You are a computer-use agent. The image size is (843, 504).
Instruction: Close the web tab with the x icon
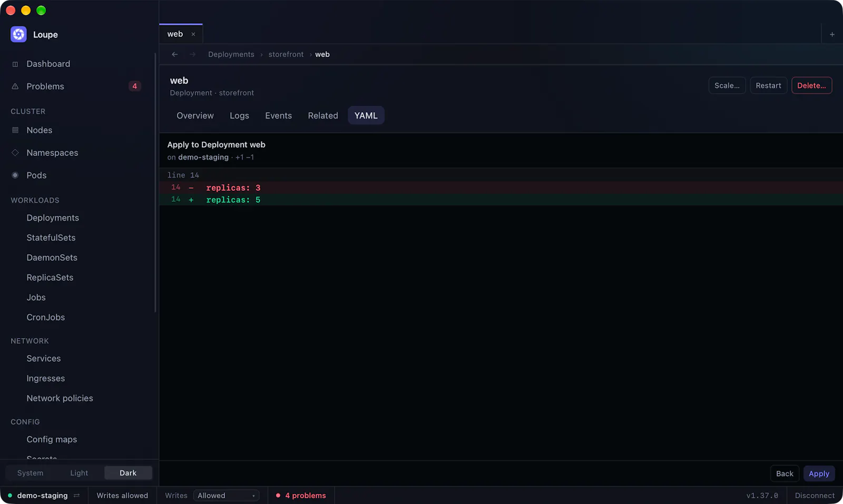193,34
